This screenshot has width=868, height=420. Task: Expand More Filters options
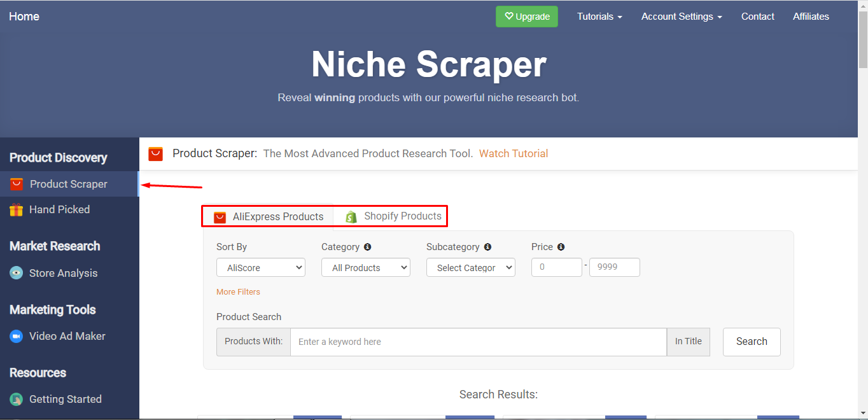pos(238,292)
